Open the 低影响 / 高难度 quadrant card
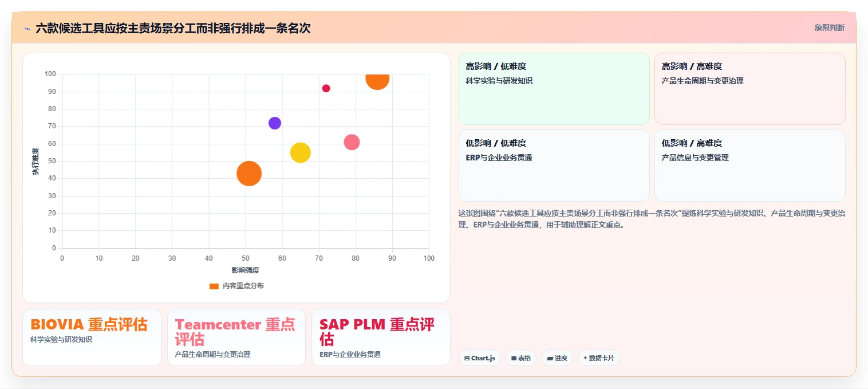The image size is (868, 389). tap(750, 166)
